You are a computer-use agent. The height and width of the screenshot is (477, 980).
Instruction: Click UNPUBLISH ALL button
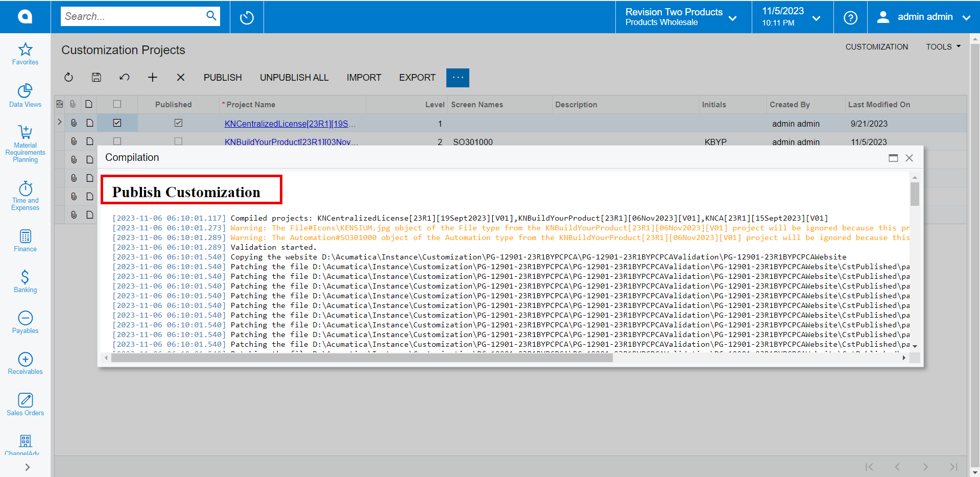294,78
